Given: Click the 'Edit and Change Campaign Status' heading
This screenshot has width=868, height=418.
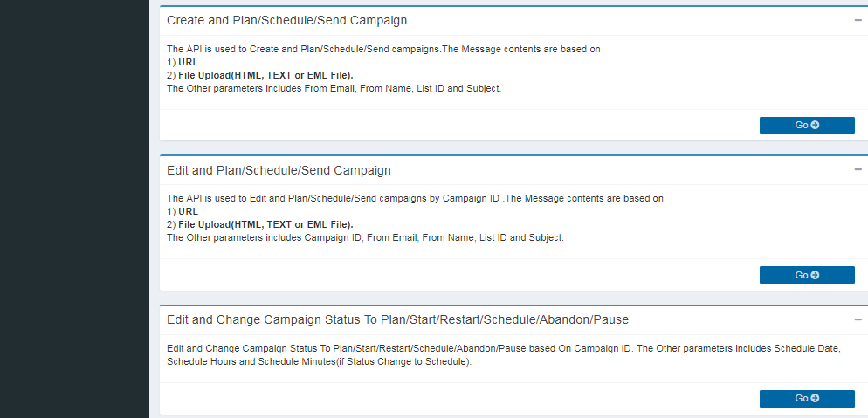Looking at the screenshot, I should [397, 320].
